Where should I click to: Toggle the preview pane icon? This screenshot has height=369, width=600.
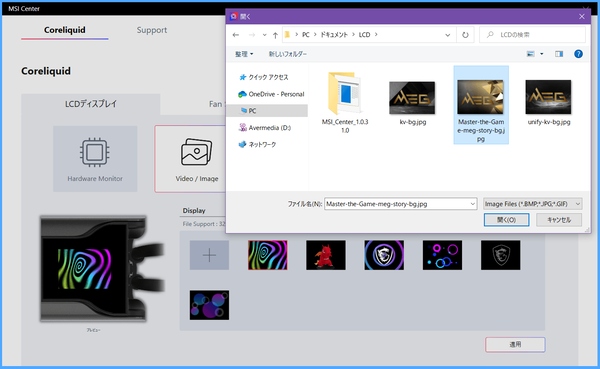[x=559, y=54]
